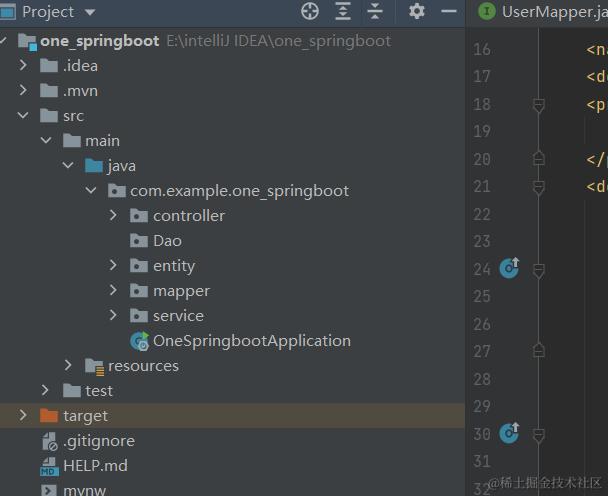Select OneSpringbootApplication class icon
The height and width of the screenshot is (496, 608).
139,341
